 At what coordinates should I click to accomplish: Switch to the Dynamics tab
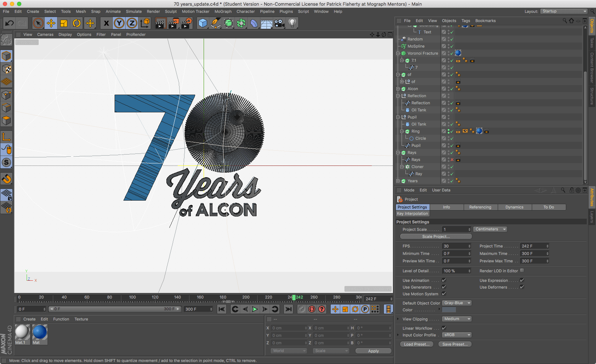[514, 207]
